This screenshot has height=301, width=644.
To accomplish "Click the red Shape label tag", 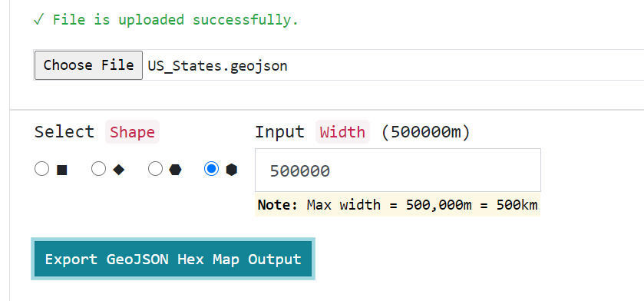I will [x=132, y=132].
